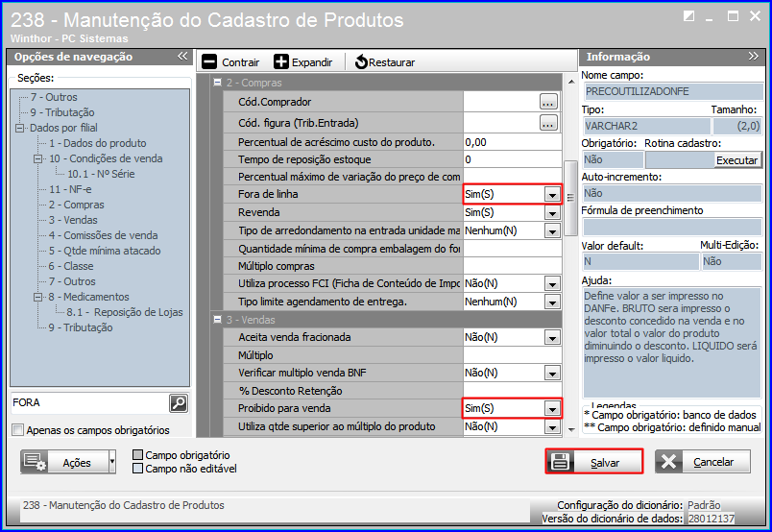
Task: Open Utiliza qtde superior ao múltiplo dropdown
Action: tap(552, 426)
